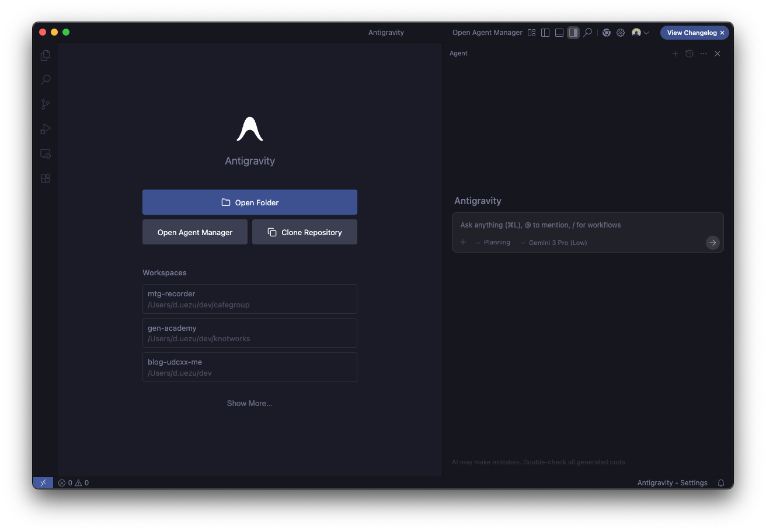Screen dimensions: 766x532
Task: Toggle the Agent secondary side panel
Action: coord(573,33)
